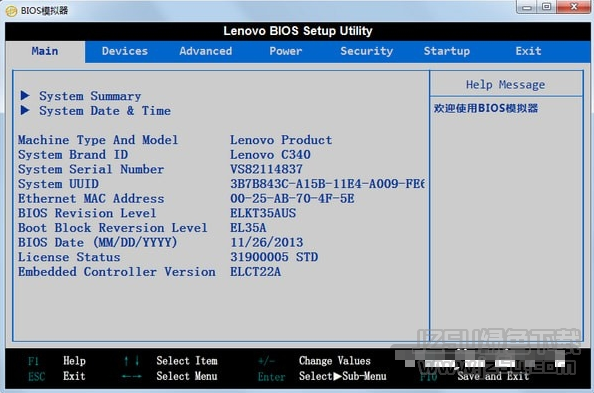Click the F1 Help hint
Viewport: 594px width, 393px height.
pyautogui.click(x=57, y=361)
